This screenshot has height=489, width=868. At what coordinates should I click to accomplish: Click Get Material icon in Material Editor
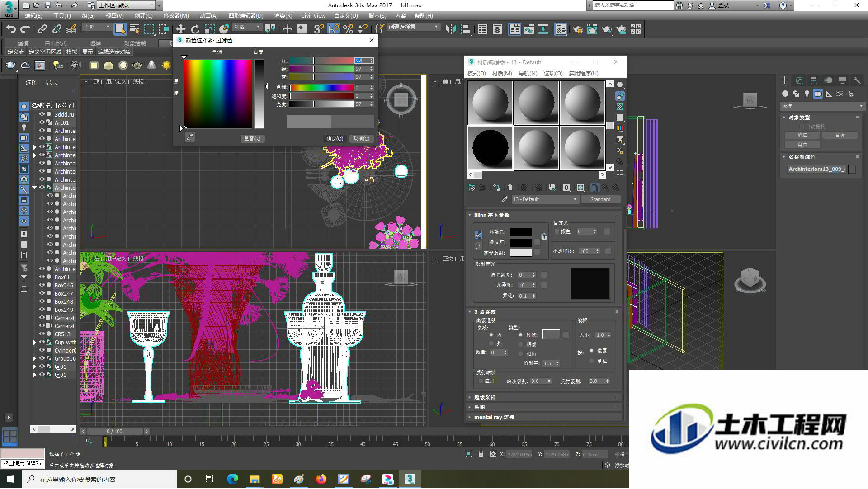(x=472, y=188)
